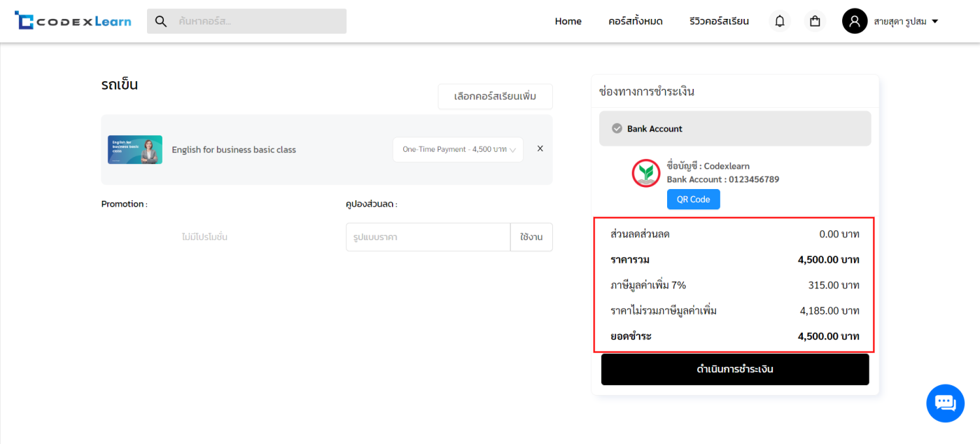
Task: Open the notifications bell
Action: 780,21
